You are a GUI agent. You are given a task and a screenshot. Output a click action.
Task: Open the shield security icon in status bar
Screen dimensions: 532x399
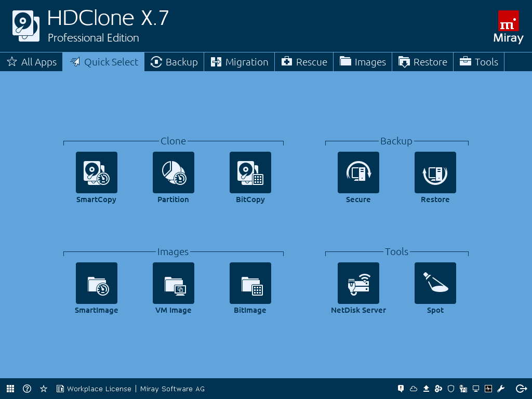click(x=451, y=389)
